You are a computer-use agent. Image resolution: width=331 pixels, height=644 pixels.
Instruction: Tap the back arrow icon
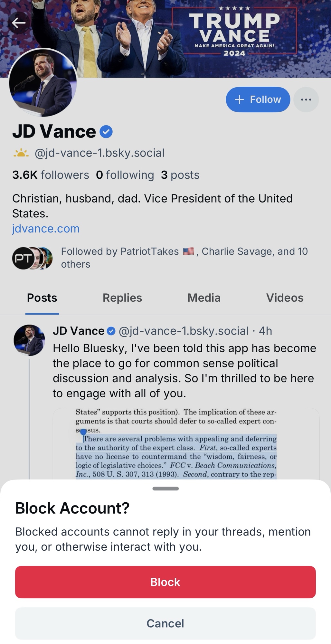coord(19,23)
